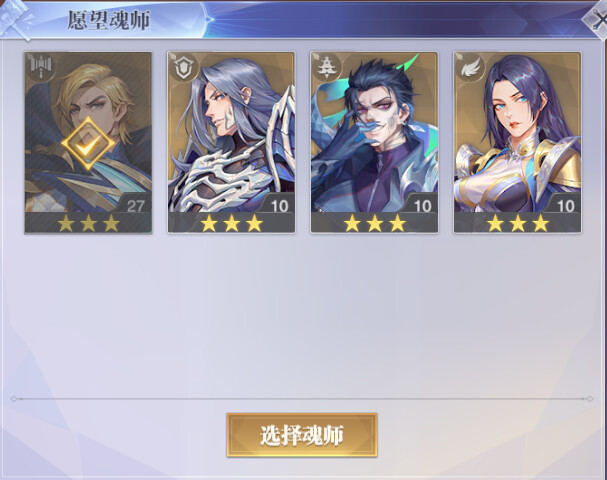Screen dimensions: 607x480
Task: Click the tower class icon on dark-haired card
Action: [x=327, y=68]
